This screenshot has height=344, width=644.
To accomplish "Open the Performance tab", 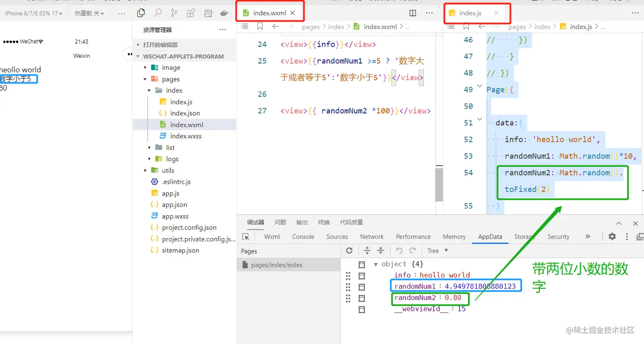I will coord(413,237).
